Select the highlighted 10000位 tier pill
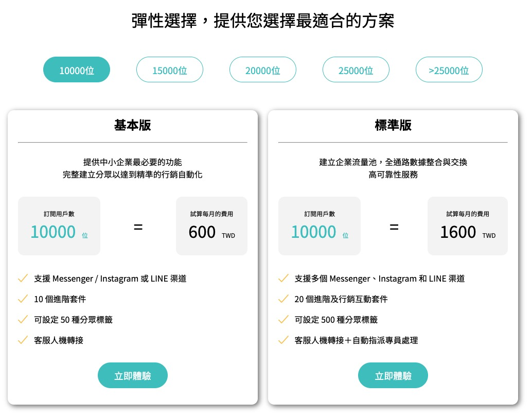The image size is (532, 417). (x=77, y=69)
